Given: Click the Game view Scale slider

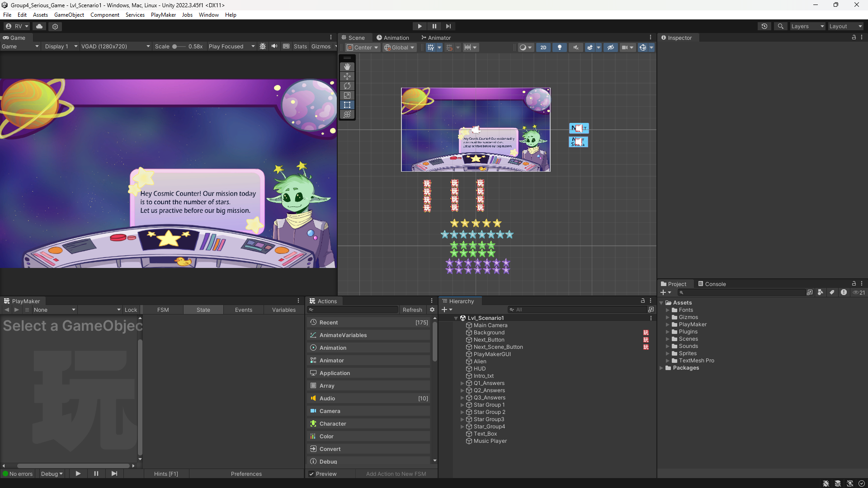Looking at the screenshot, I should click(179, 46).
